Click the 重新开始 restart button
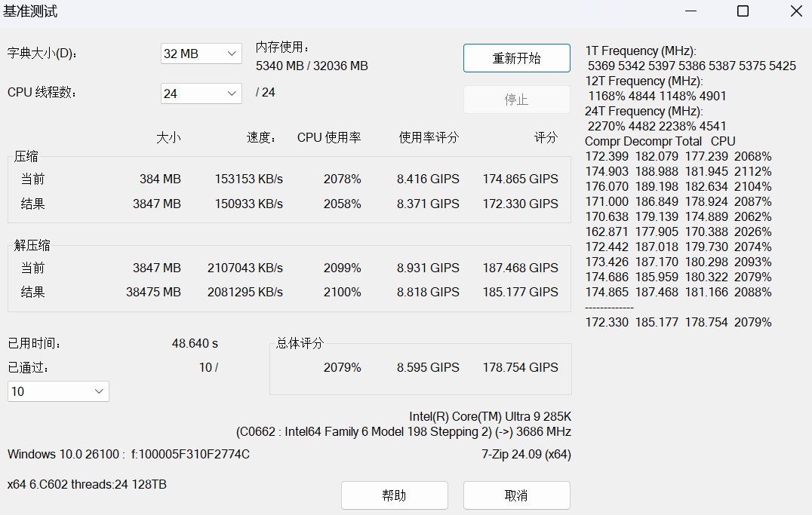Viewport: 812px width, 515px height. 516,58
